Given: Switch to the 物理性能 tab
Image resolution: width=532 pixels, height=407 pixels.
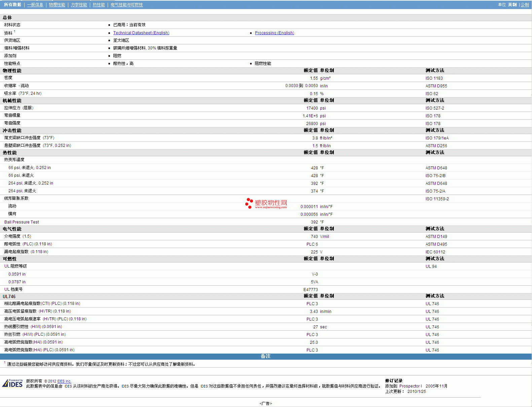Looking at the screenshot, I should tap(57, 5).
